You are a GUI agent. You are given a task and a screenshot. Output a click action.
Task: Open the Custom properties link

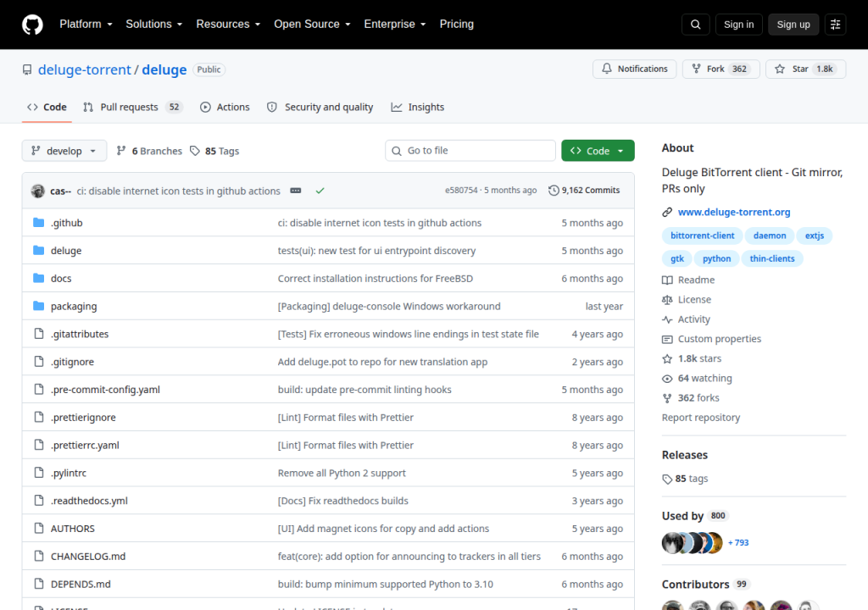coord(719,339)
